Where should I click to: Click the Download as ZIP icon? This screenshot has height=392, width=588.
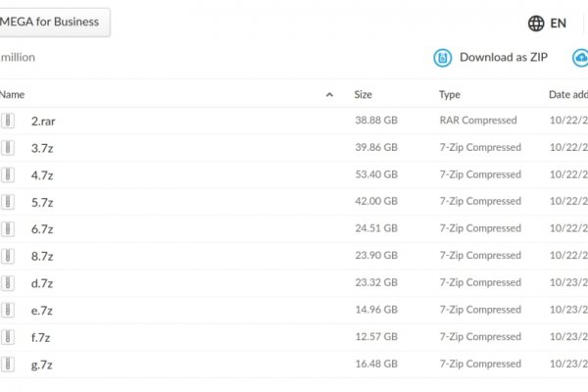click(443, 57)
